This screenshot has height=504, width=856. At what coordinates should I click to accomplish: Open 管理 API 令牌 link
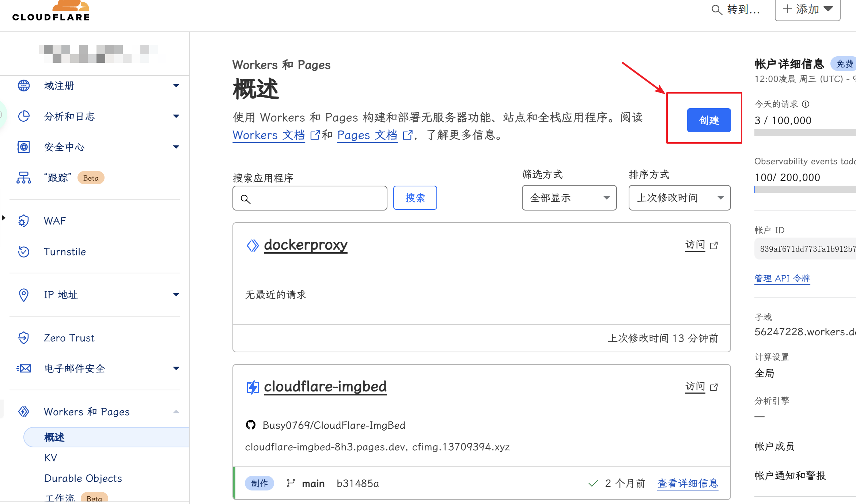tap(782, 278)
